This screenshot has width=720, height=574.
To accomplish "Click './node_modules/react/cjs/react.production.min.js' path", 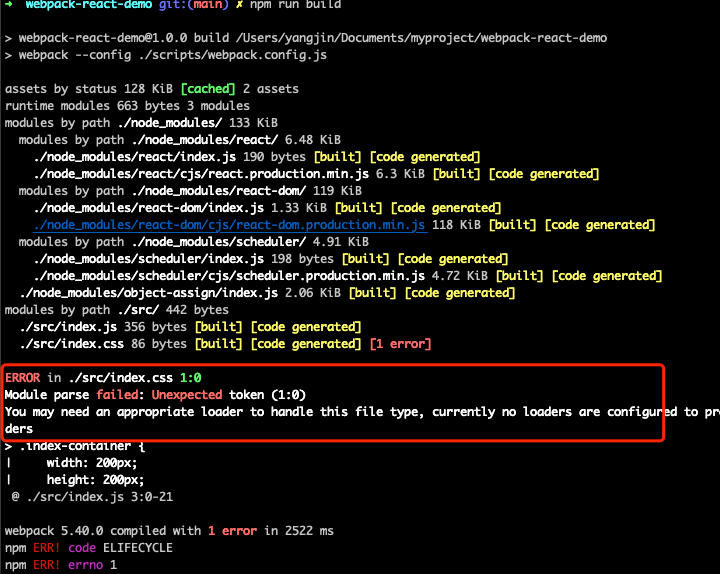I will pyautogui.click(x=201, y=174).
